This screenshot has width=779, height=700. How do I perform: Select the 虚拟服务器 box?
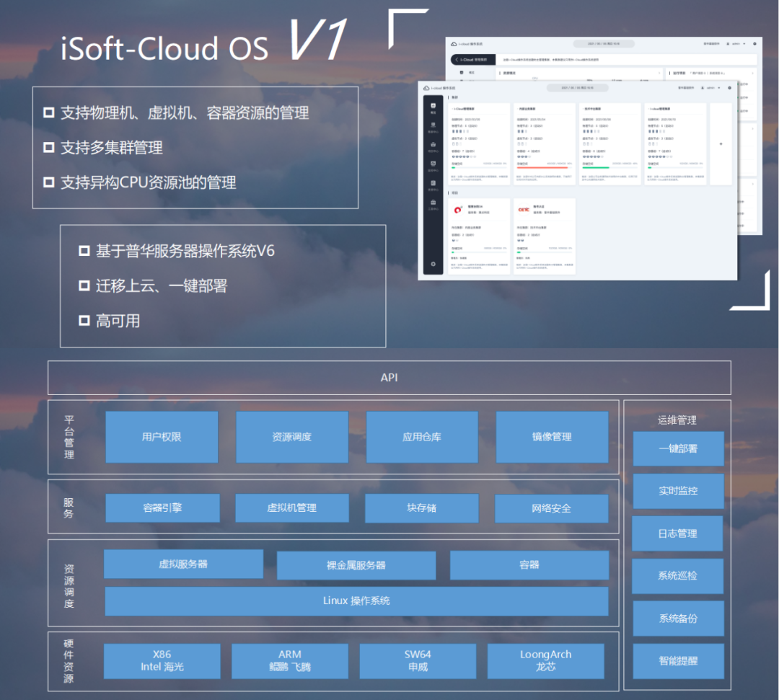point(183,564)
